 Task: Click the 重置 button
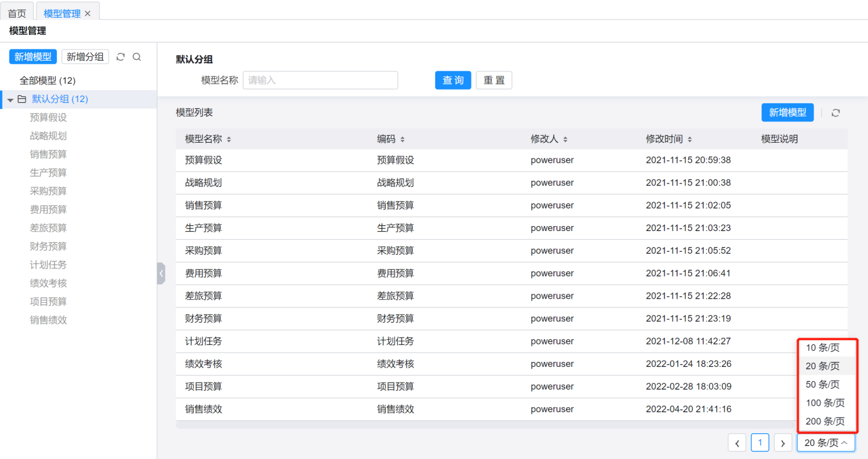pos(493,80)
